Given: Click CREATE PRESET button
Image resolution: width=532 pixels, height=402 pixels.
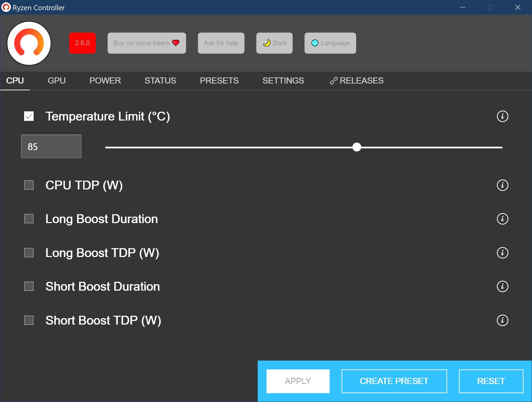Looking at the screenshot, I should click(x=394, y=381).
